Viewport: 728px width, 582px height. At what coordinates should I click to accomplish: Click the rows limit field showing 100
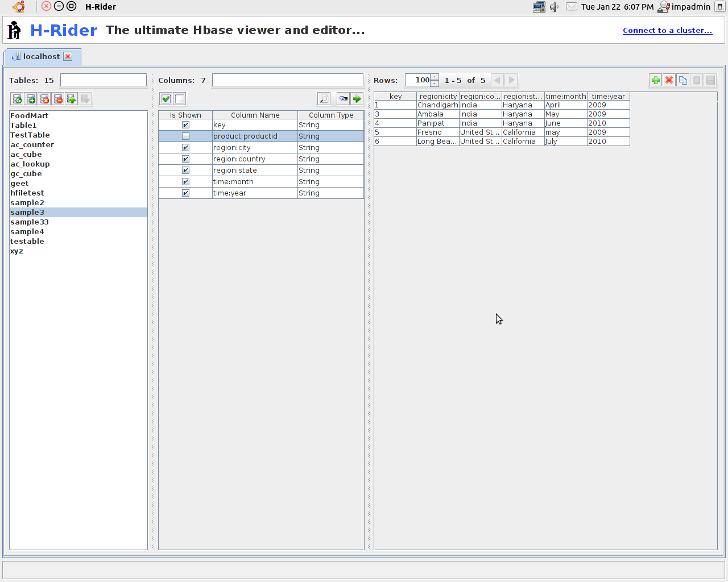(418, 80)
